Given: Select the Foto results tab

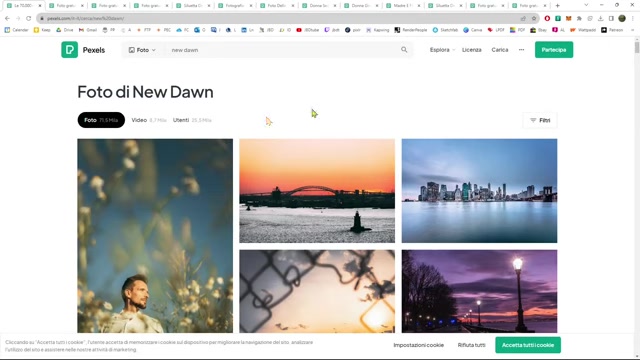Looking at the screenshot, I should point(101,120).
